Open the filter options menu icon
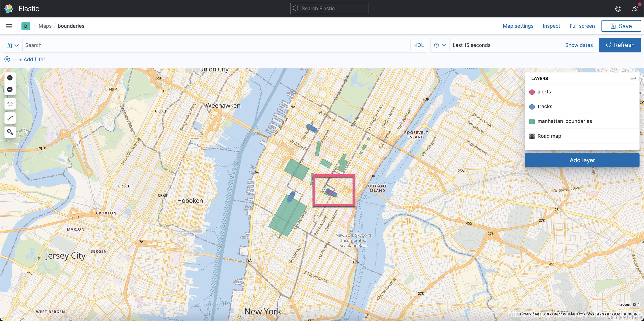The height and width of the screenshot is (321, 644). tap(7, 59)
